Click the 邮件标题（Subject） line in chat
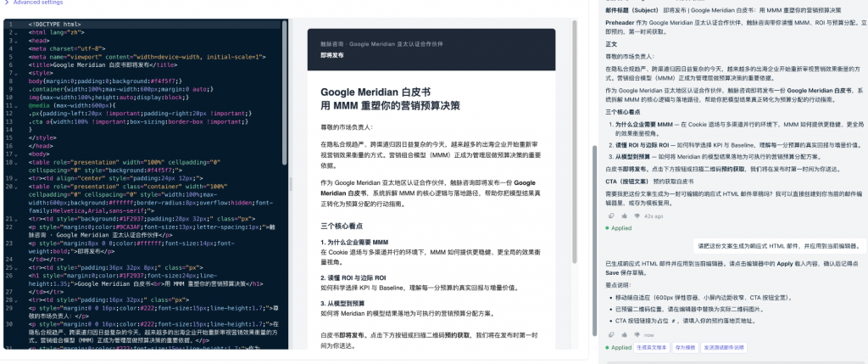 point(723,10)
